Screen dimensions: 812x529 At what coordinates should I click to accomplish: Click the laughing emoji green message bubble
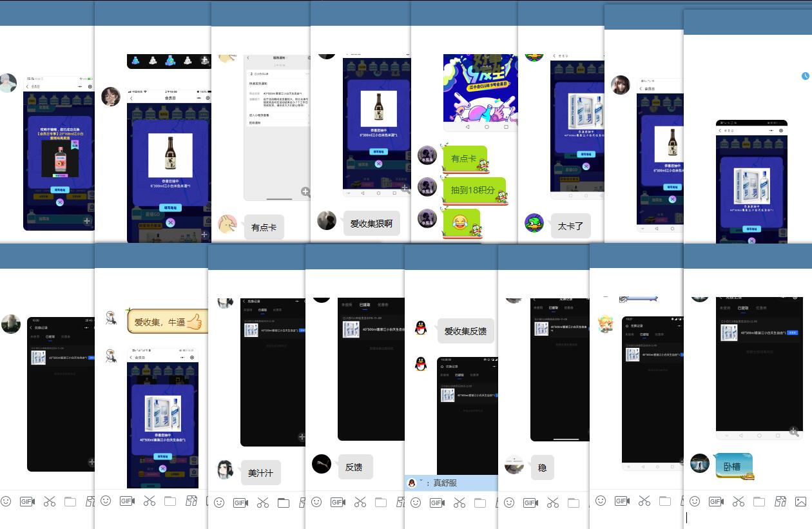click(461, 223)
